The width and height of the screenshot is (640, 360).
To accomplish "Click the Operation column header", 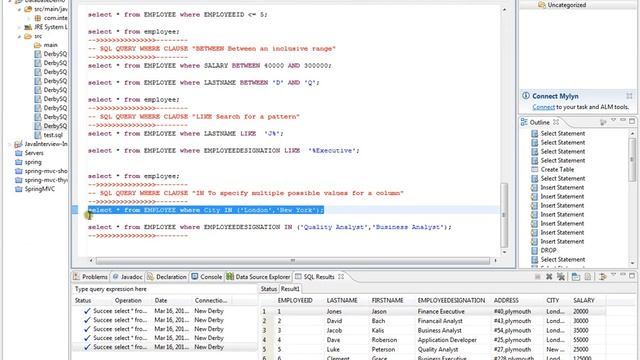I will pyautogui.click(x=128, y=300).
